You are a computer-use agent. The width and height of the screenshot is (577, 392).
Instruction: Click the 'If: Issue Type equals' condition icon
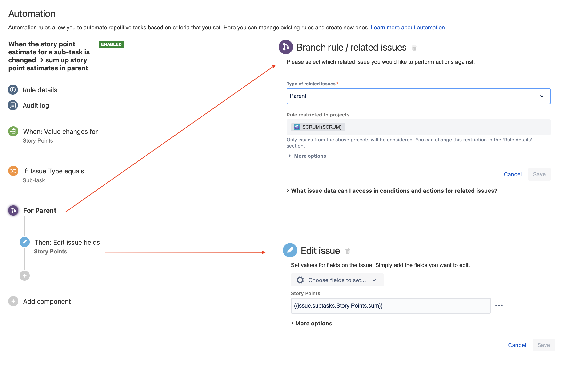coord(14,171)
